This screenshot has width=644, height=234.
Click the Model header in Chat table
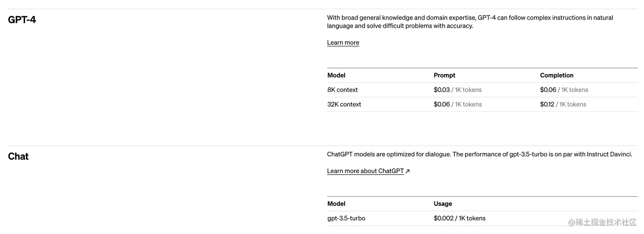coord(336,204)
